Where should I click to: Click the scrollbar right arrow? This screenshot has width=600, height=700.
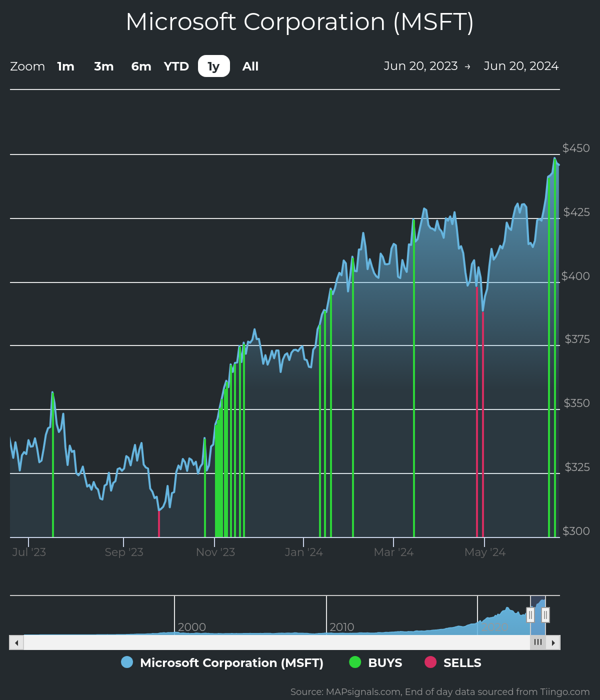click(x=553, y=642)
